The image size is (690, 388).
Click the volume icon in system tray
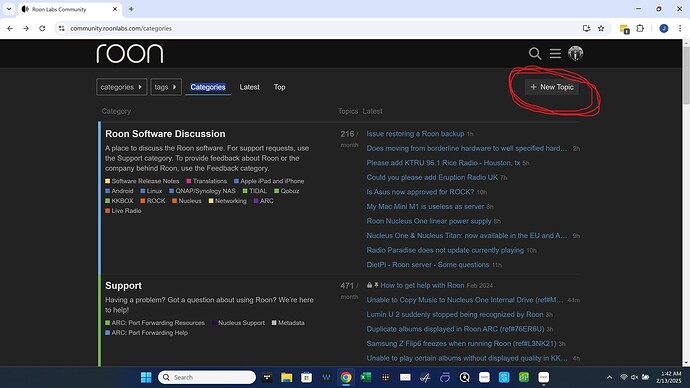(635, 377)
